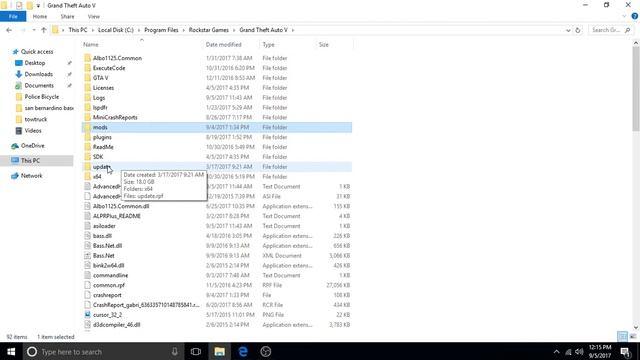Open the Share ribbon tab
The image size is (640, 360).
coord(67,16)
